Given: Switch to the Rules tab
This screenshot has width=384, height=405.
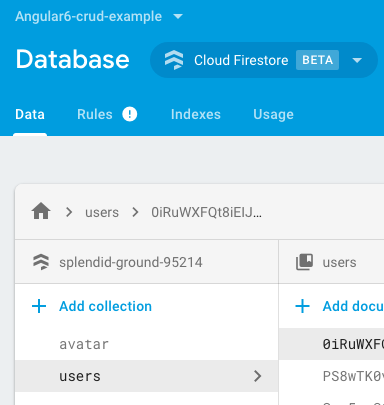Looking at the screenshot, I should tap(95, 114).
